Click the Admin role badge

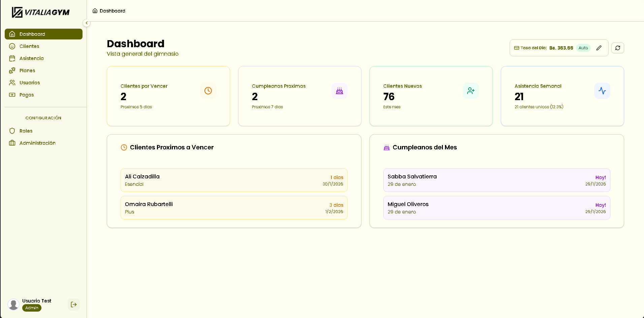(x=32, y=308)
